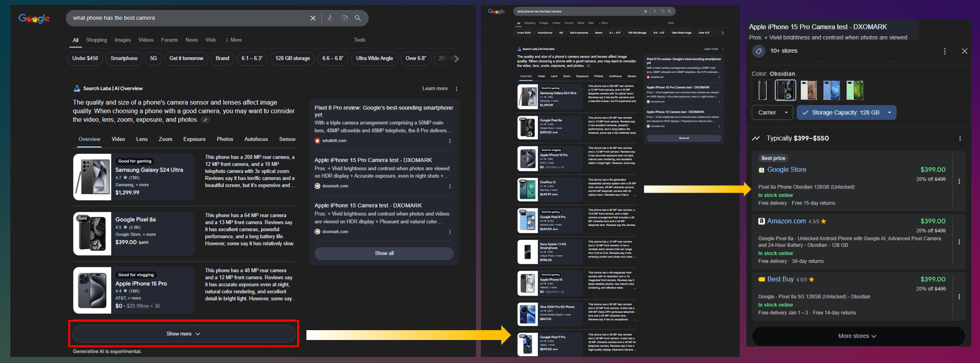Open three-dot menu beside Learn more, left page
The image size is (980, 363).
456,89
